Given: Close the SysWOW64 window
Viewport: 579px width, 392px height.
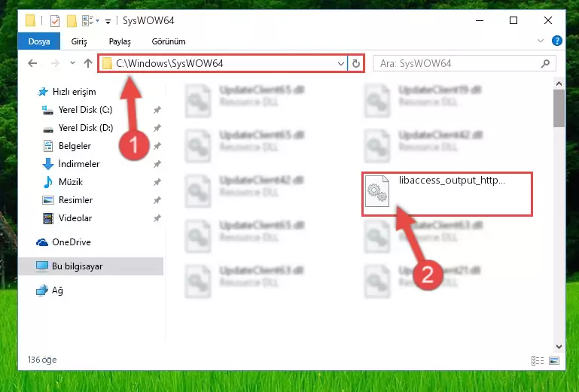Looking at the screenshot, I should coord(548,20).
